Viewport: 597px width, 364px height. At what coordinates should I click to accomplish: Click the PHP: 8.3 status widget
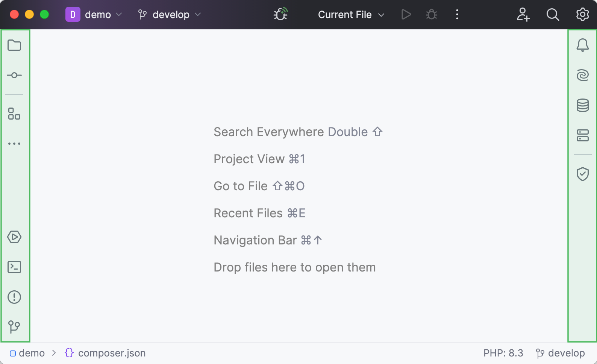[x=503, y=353]
